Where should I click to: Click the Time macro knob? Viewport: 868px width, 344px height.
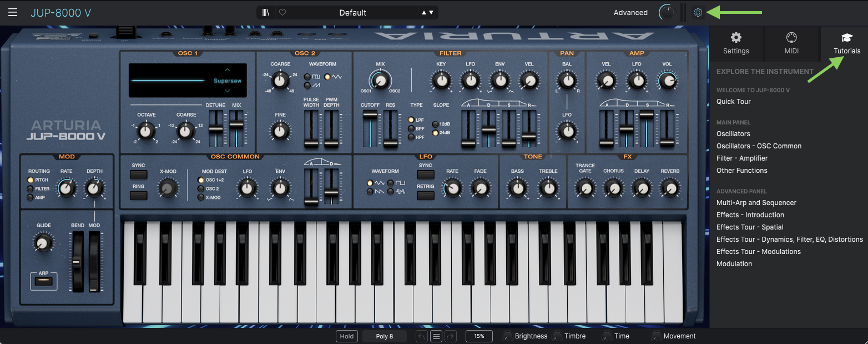[607, 336]
